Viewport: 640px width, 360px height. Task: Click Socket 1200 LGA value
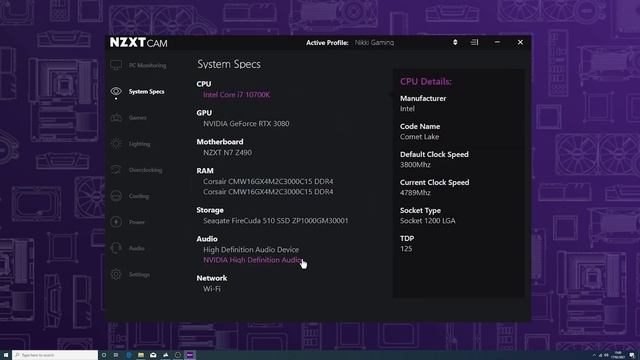[428, 221]
